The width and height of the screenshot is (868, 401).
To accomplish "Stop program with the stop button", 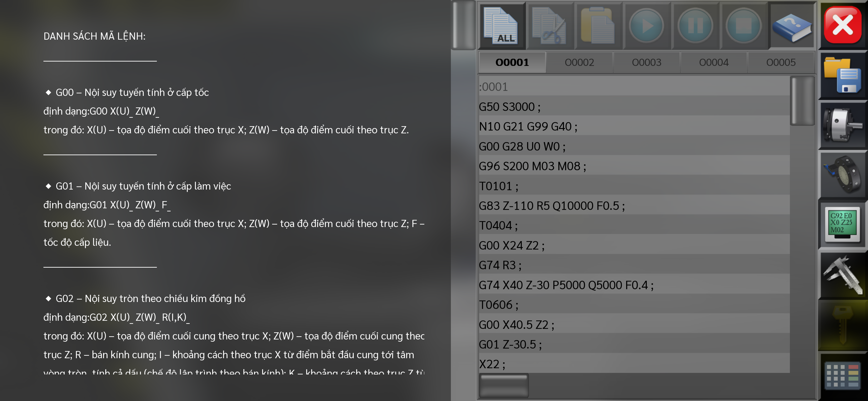I will click(x=743, y=26).
